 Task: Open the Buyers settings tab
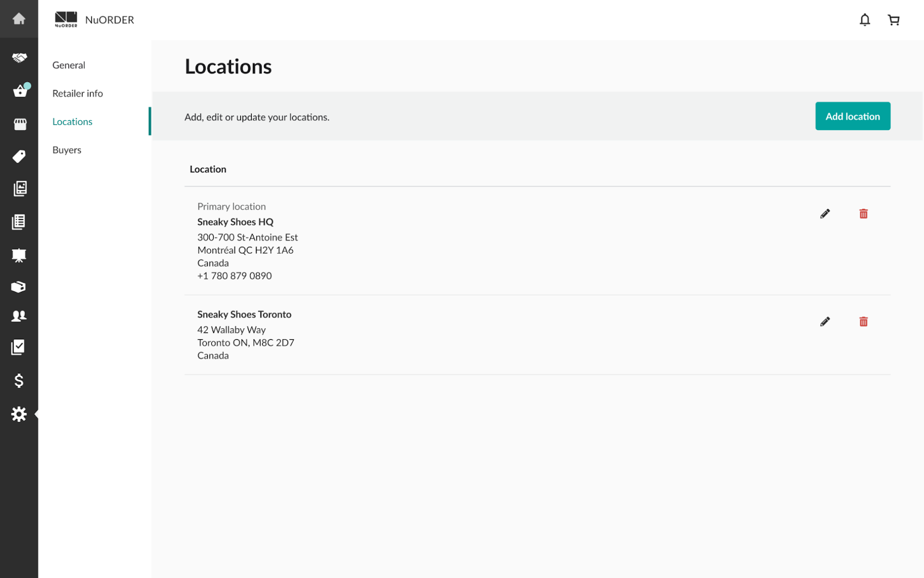[67, 150]
